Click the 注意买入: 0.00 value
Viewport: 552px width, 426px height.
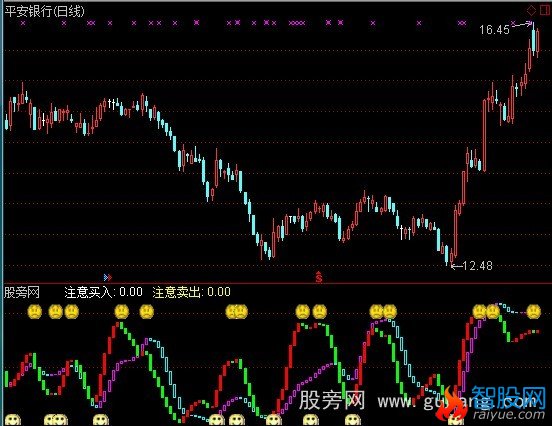(x=104, y=292)
